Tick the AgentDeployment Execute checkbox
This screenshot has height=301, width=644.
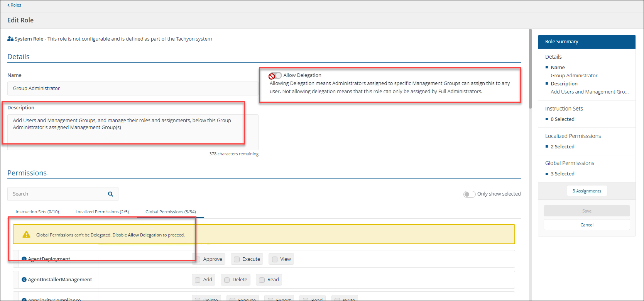pyautogui.click(x=237, y=259)
